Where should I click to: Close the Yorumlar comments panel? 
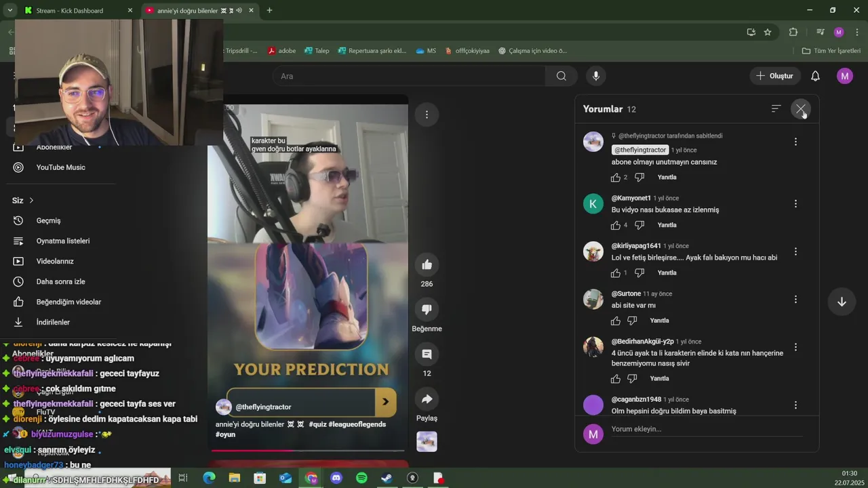(801, 109)
